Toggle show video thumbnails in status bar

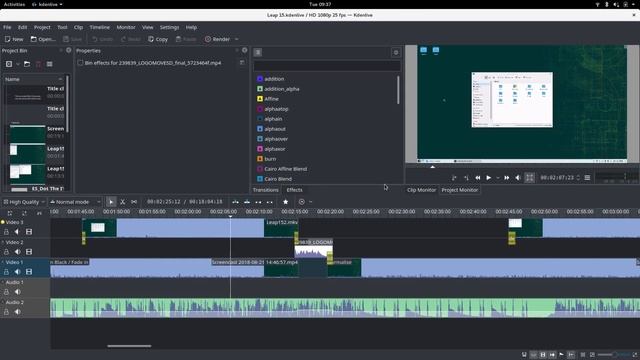coord(543,355)
